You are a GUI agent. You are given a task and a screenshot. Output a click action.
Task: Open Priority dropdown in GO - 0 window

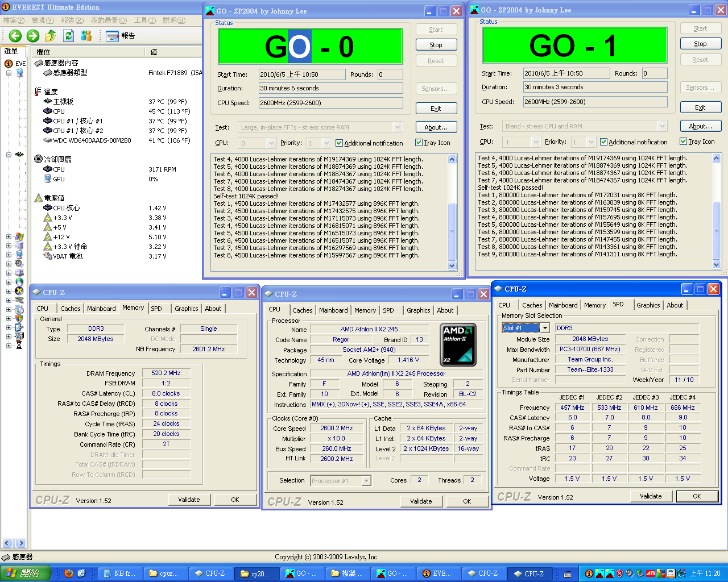(326, 143)
